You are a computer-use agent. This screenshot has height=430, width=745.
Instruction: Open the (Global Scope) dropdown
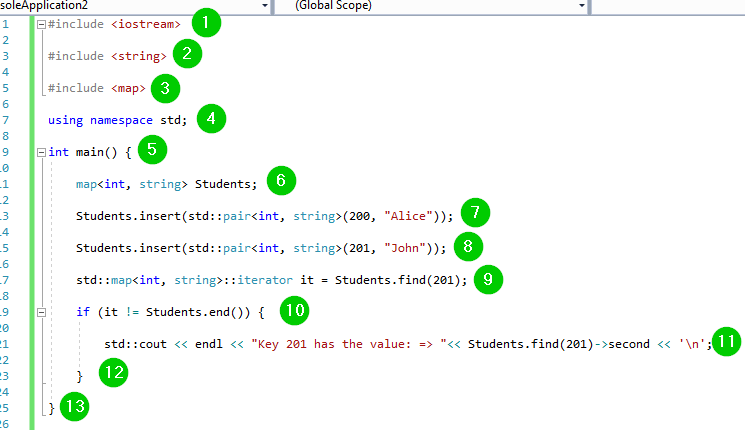pyautogui.click(x=440, y=6)
